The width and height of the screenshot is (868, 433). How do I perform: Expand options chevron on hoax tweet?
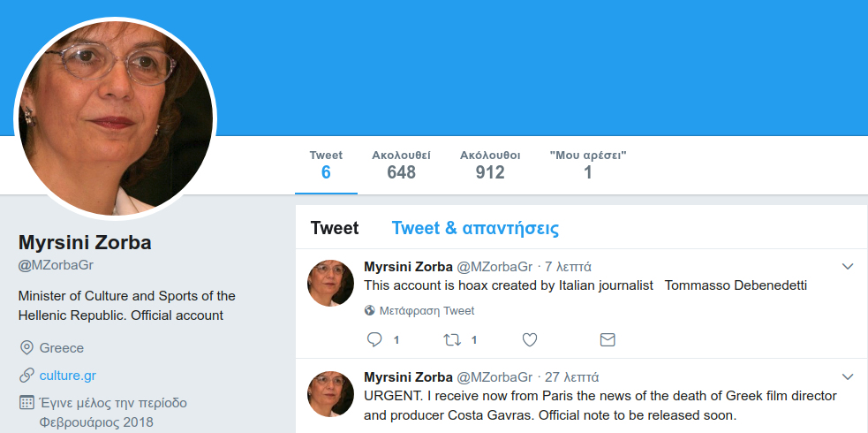848,266
